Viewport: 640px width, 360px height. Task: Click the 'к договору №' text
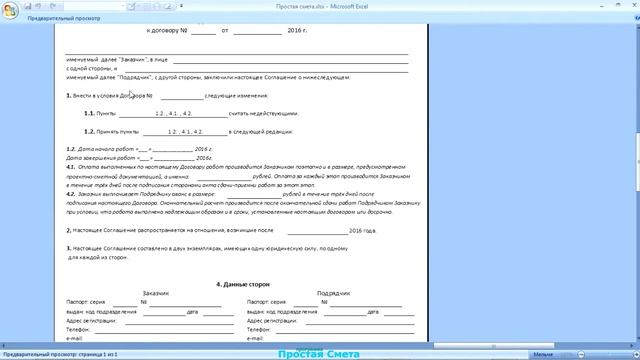click(167, 31)
